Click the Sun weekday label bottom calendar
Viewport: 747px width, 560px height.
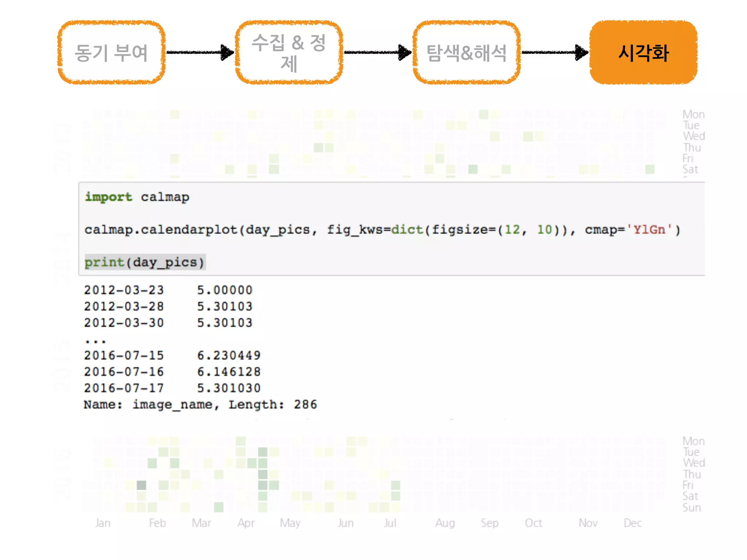point(691,507)
